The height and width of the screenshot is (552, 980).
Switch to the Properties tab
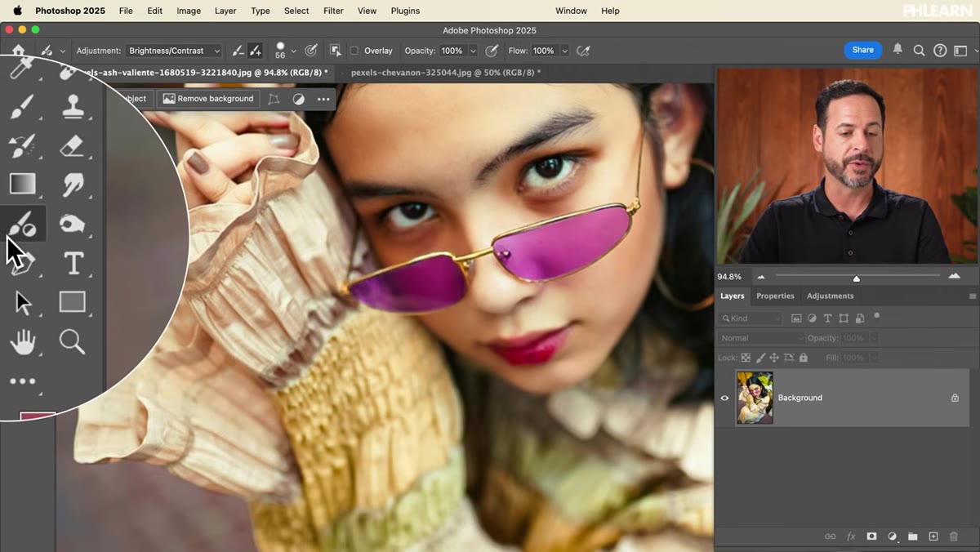[775, 296]
